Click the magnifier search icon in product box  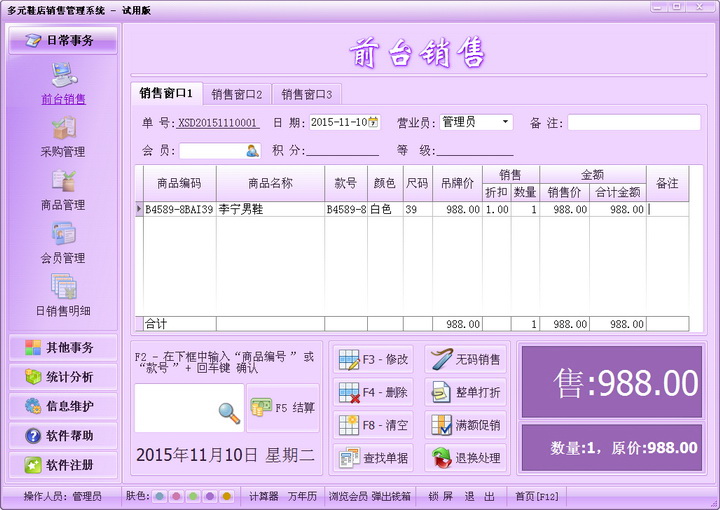(229, 413)
